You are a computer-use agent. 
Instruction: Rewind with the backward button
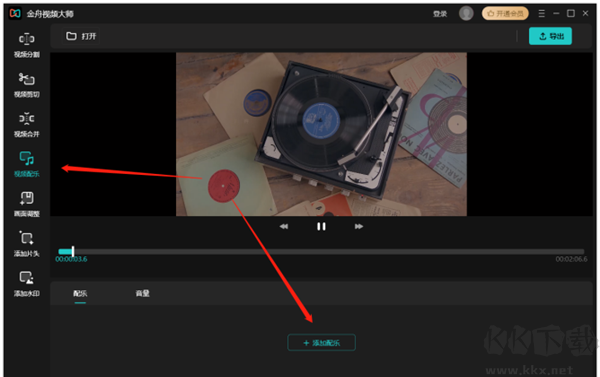click(x=284, y=227)
